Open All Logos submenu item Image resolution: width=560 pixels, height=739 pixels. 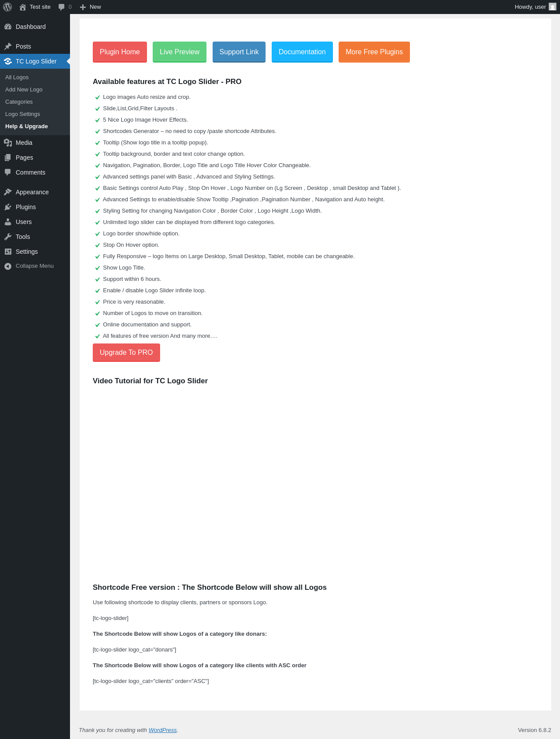coord(17,77)
